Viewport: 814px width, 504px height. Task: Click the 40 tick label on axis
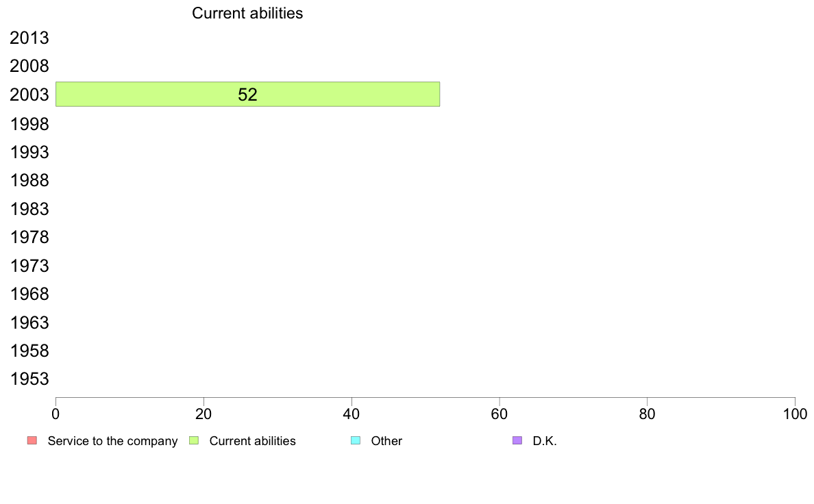tap(351, 414)
